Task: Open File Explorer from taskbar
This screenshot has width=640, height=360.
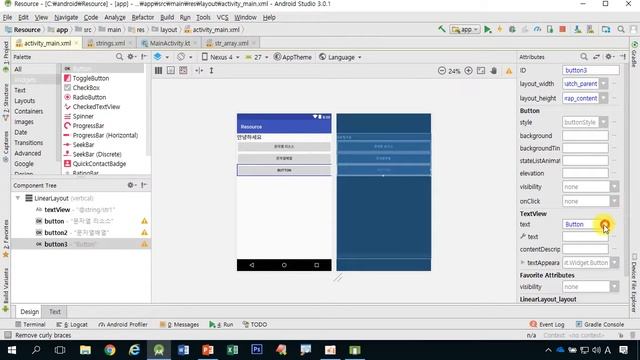Action: coord(85,350)
